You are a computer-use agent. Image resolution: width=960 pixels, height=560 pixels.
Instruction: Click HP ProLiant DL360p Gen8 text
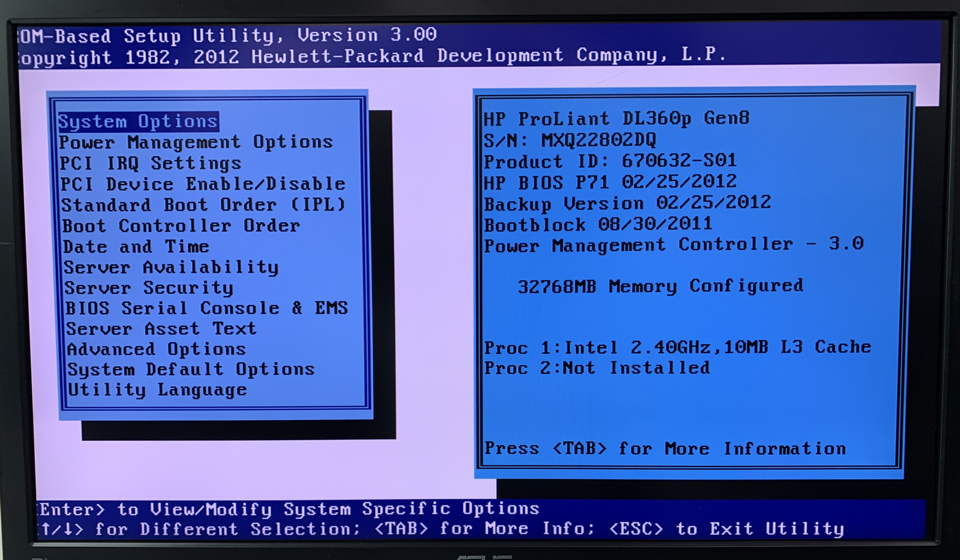(617, 118)
